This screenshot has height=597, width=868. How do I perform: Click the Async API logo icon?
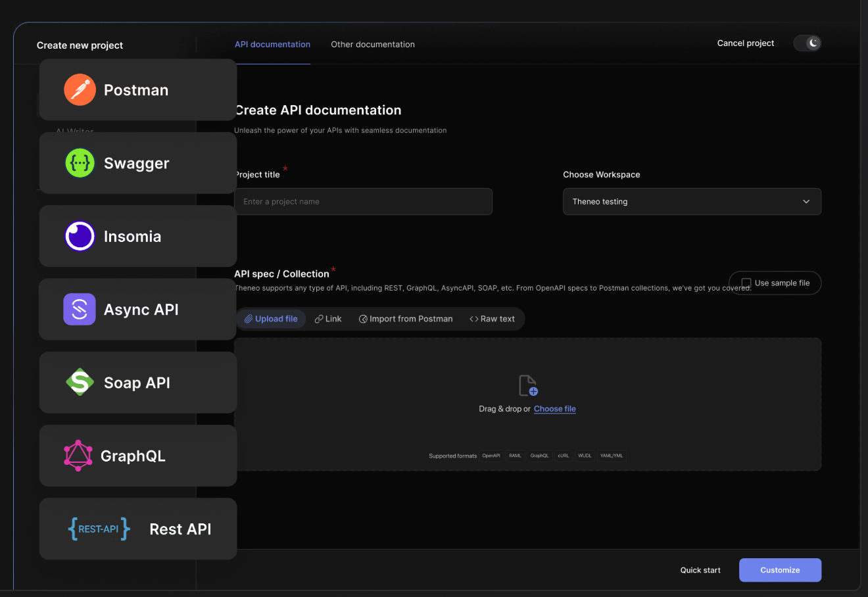(80, 309)
